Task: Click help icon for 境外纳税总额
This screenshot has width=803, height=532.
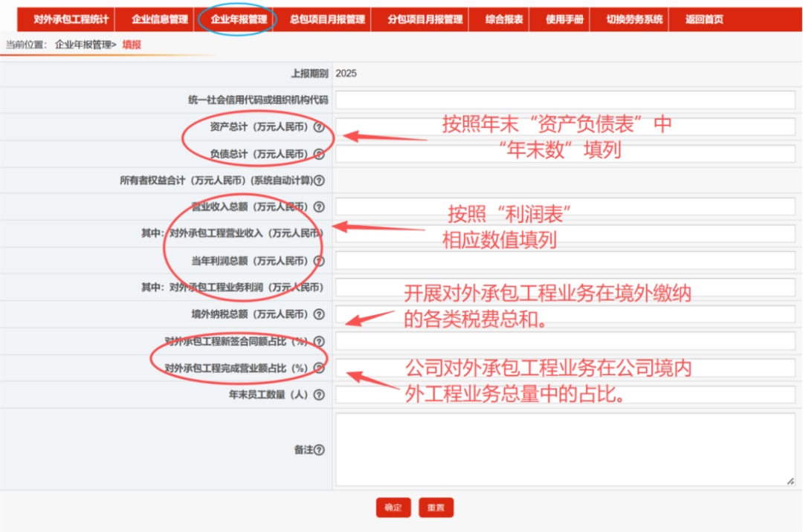Action: pyautogui.click(x=319, y=315)
